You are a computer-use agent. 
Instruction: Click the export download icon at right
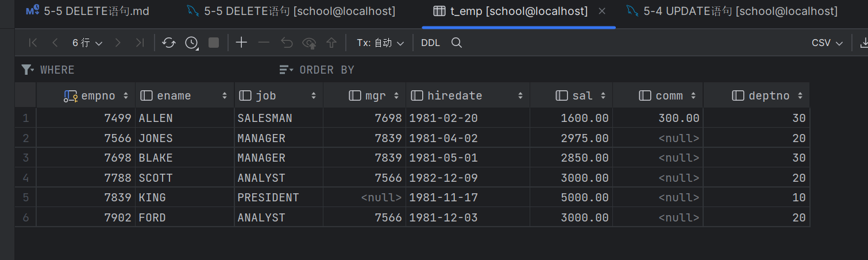pyautogui.click(x=863, y=43)
